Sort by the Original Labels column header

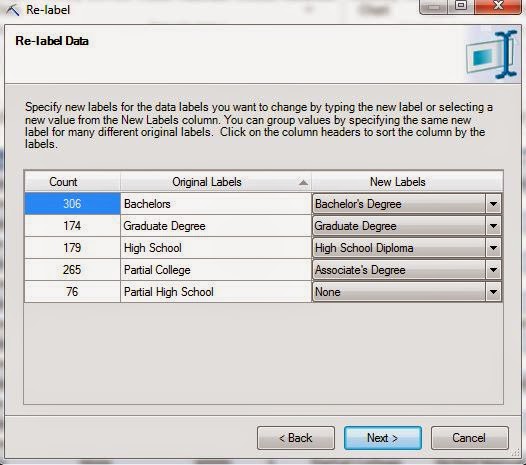216,182
